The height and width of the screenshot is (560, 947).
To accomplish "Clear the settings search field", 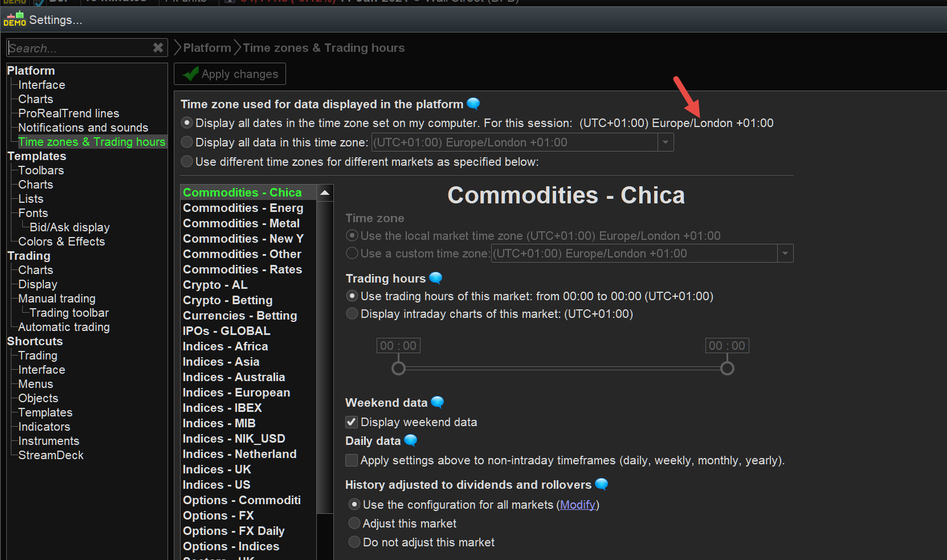I will [x=158, y=48].
